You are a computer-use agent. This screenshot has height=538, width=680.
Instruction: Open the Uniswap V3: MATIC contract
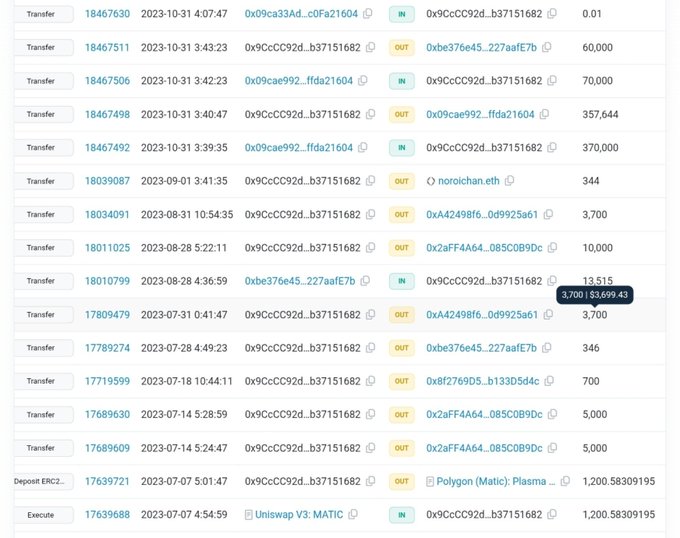[x=299, y=515]
